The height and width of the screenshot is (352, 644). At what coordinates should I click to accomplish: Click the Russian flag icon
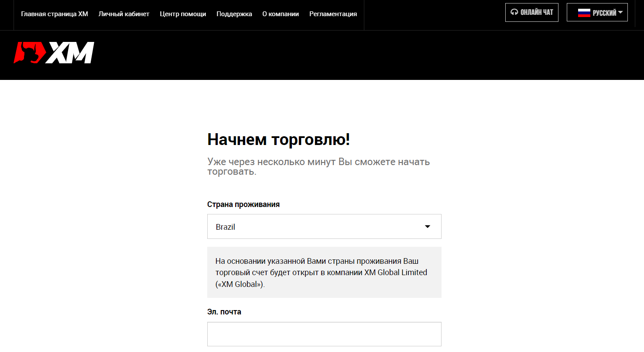click(584, 13)
